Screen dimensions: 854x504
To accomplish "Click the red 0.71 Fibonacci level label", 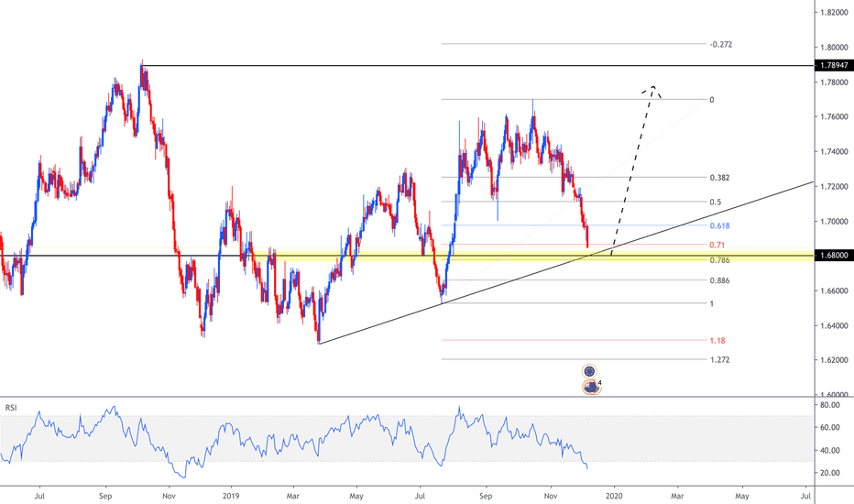I will [717, 246].
